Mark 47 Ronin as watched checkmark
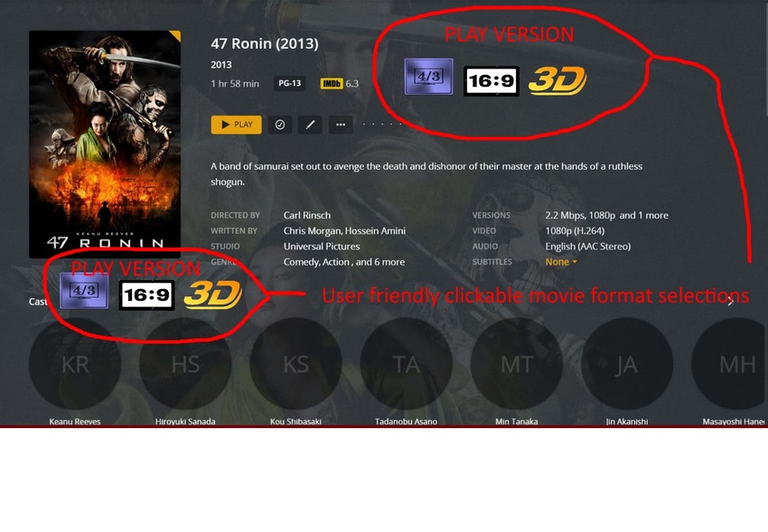 point(280,125)
